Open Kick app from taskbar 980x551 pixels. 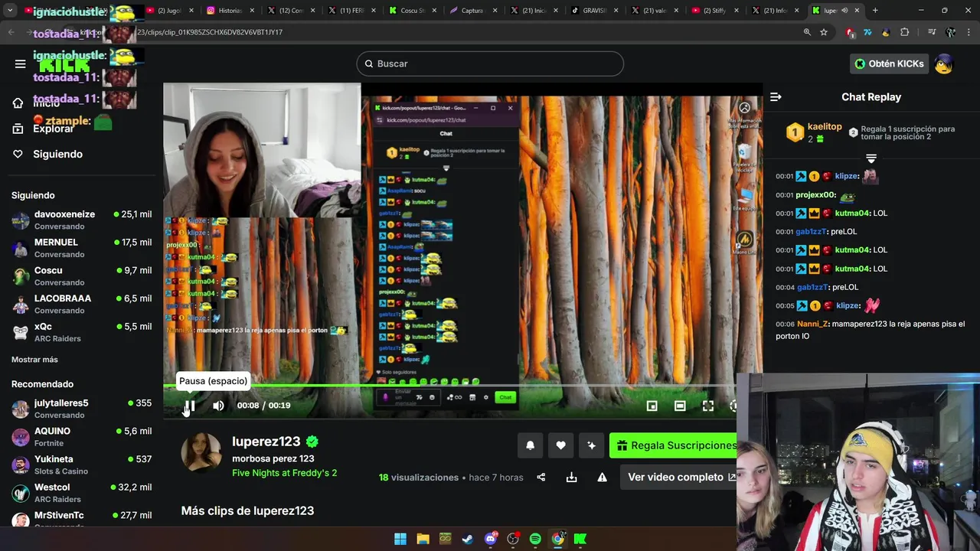coord(580,539)
